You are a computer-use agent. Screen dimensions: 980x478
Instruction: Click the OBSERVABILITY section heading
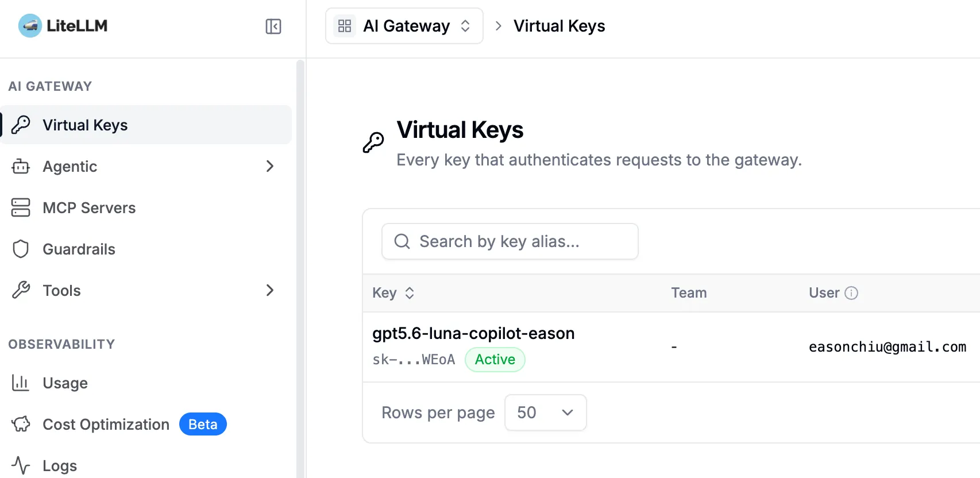click(61, 344)
